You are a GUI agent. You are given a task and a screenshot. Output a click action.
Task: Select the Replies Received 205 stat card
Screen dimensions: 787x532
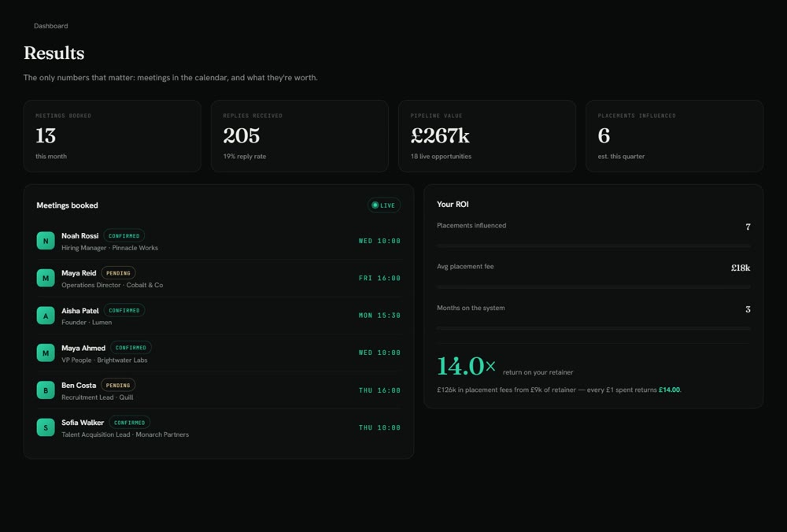pos(300,136)
